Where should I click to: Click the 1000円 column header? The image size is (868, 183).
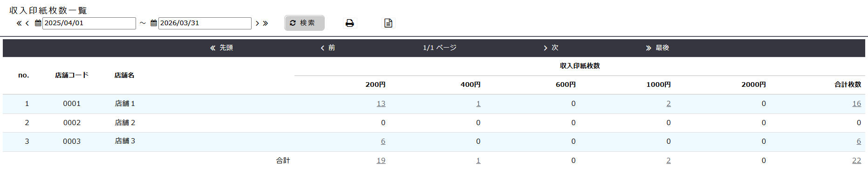(x=659, y=84)
